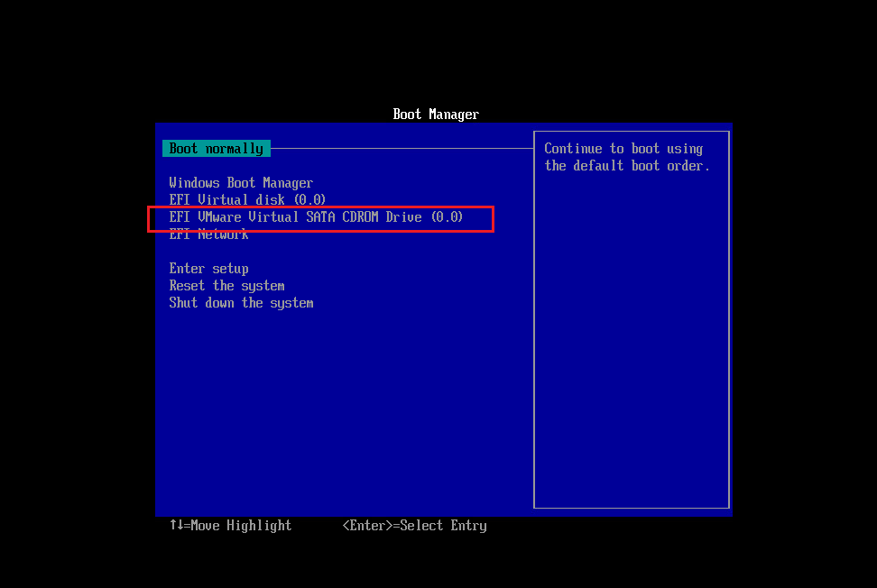The height and width of the screenshot is (588, 877).
Task: Click the (0.0) suffix of the CDROM Drive entry
Action: click(x=446, y=217)
